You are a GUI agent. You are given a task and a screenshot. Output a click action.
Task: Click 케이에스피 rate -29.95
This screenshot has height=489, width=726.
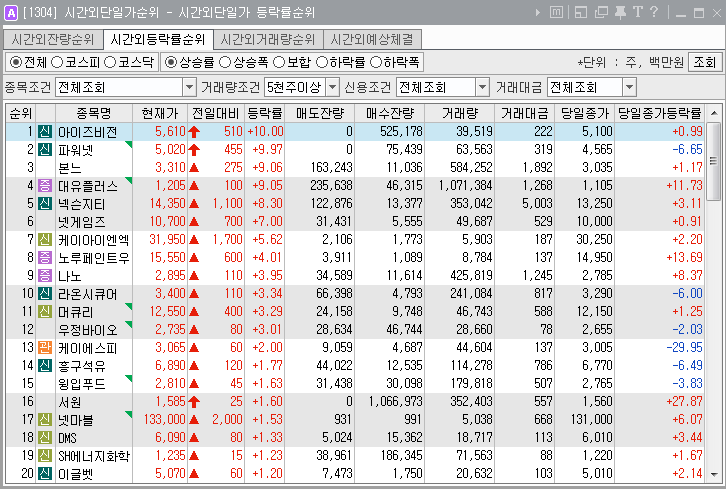(684, 347)
